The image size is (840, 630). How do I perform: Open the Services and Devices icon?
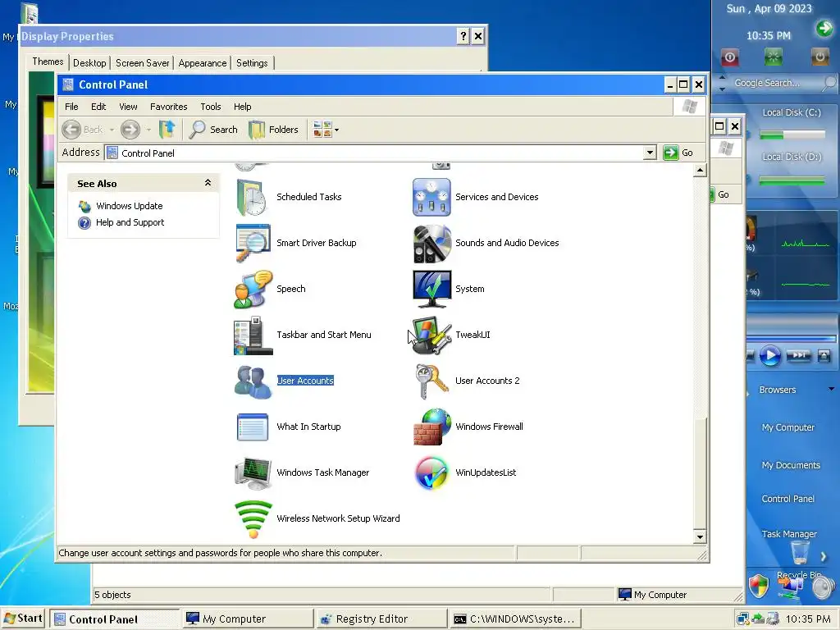click(431, 197)
